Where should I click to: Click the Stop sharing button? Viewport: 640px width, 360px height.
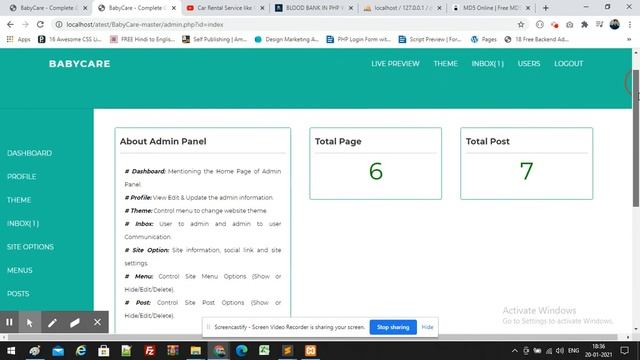[393, 327]
